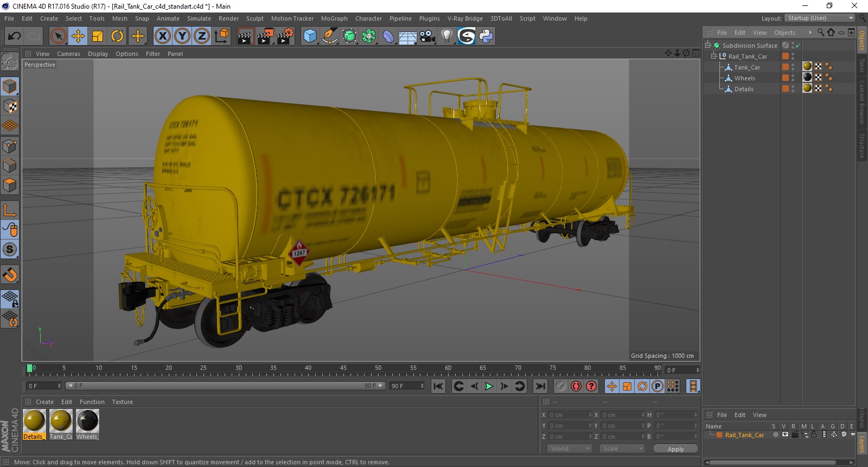Add a Subdivision Surface generator icon
The height and width of the screenshot is (467, 868).
click(349, 36)
